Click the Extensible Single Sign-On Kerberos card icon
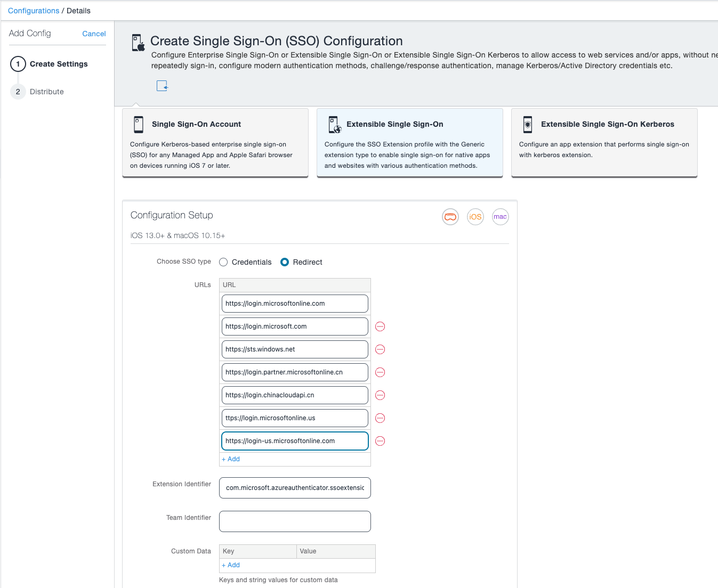 click(527, 125)
